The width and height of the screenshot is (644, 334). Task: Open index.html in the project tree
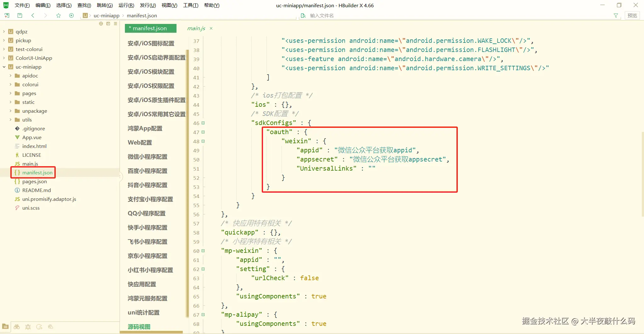(x=34, y=146)
